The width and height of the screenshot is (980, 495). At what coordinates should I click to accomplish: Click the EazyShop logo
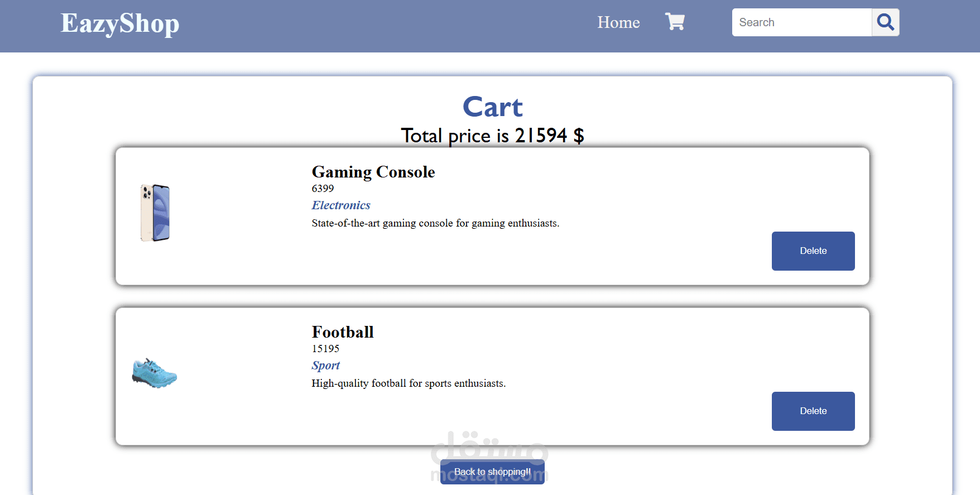120,23
